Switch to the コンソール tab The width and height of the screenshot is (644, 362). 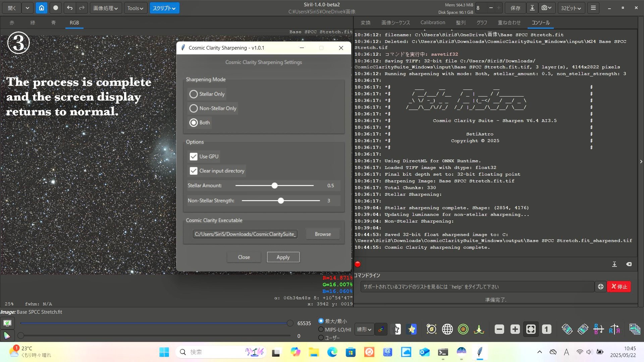(x=540, y=22)
